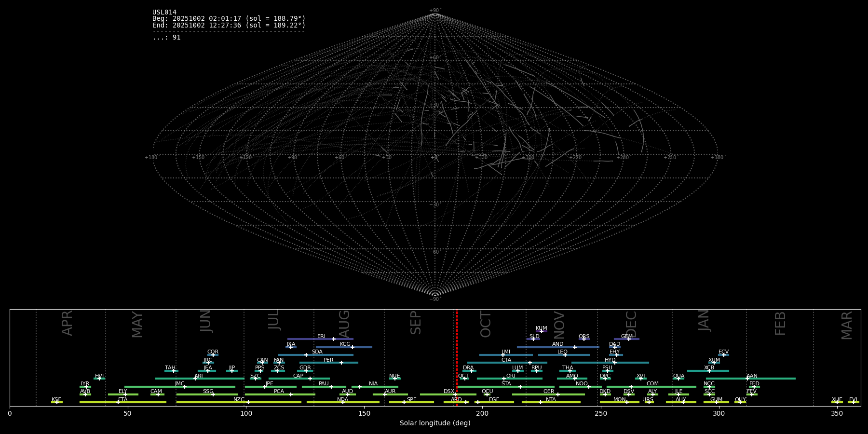Click the JAN month label
This screenshot has width=868, height=434.
(704, 321)
